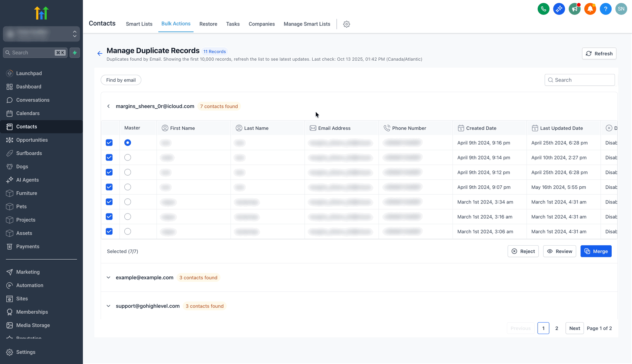Viewport: 632px width, 364px height.
Task: Select second row as Master record
Action: pos(128,158)
